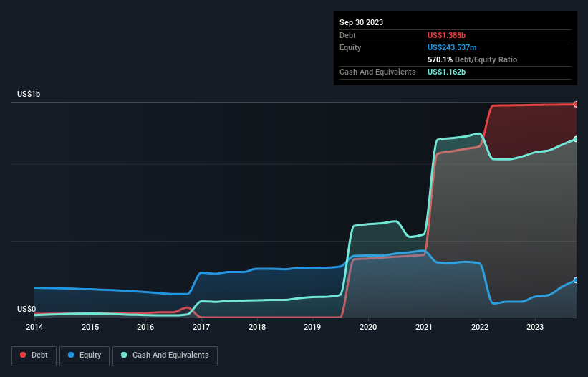This screenshot has height=377, width=588.
Task: Toggle the Debt series legend button
Action: [34, 355]
